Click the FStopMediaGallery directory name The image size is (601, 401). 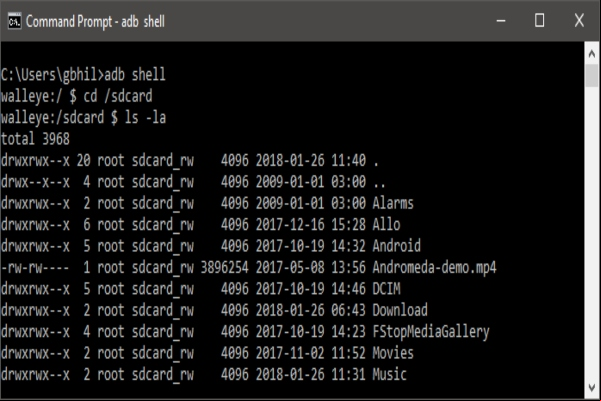tap(431, 332)
